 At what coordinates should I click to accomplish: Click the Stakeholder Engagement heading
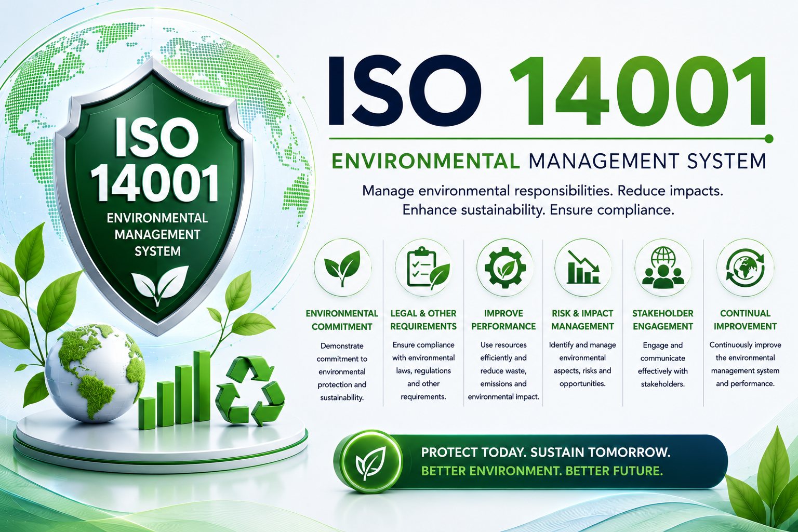pyautogui.click(x=663, y=320)
